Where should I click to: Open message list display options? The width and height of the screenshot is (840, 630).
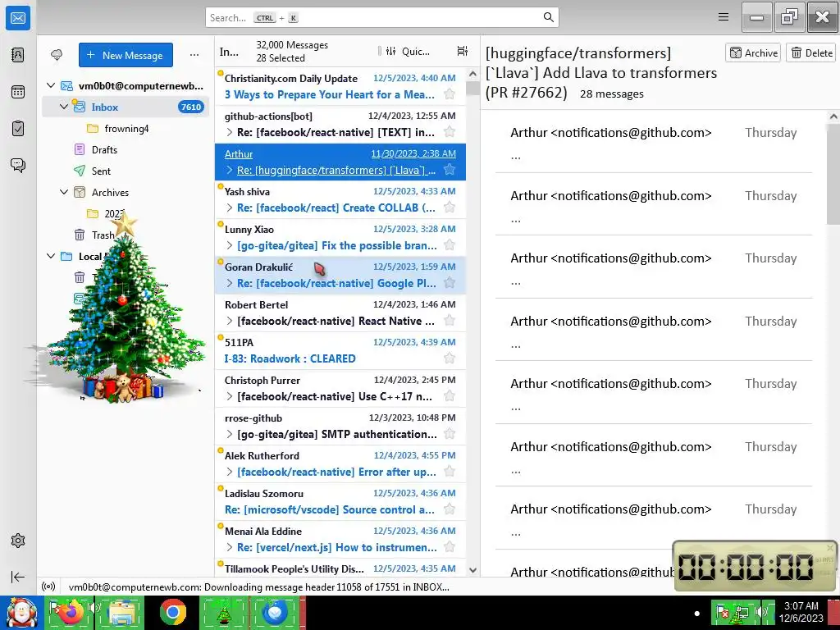pos(463,51)
